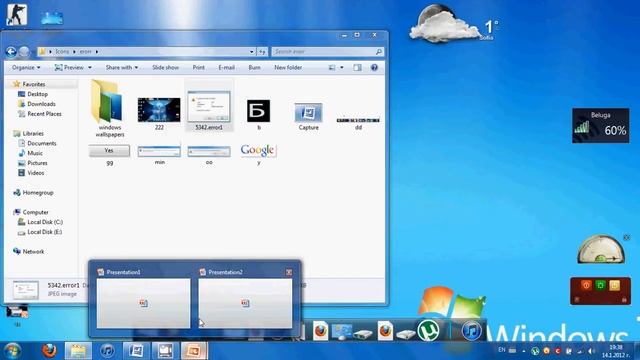Open Local Disk (E:)
The height and width of the screenshot is (360, 640).
pyautogui.click(x=44, y=232)
